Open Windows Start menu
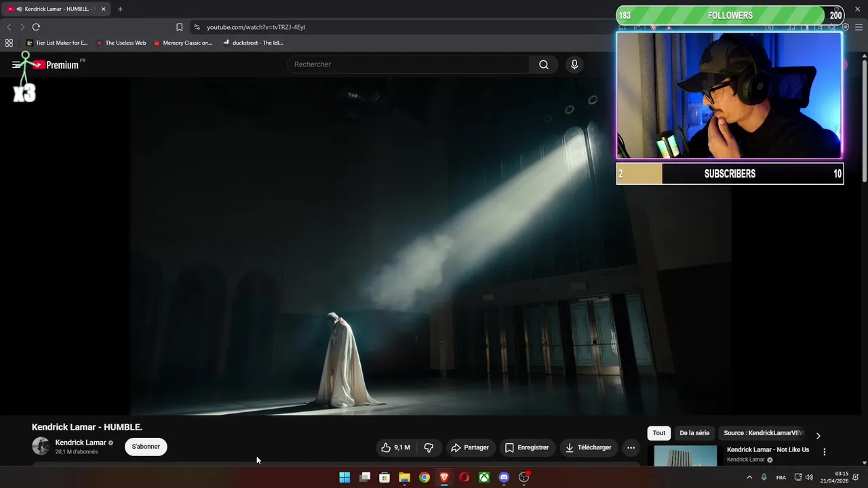868x488 pixels. (x=344, y=477)
